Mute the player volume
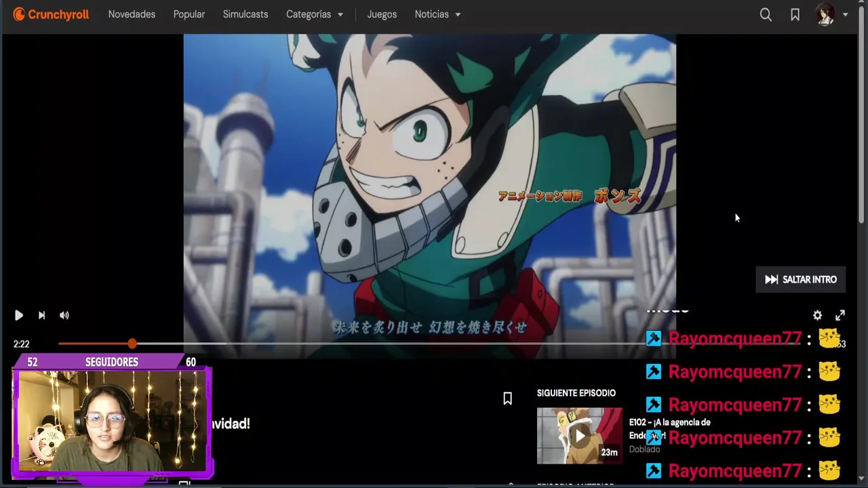 (64, 315)
